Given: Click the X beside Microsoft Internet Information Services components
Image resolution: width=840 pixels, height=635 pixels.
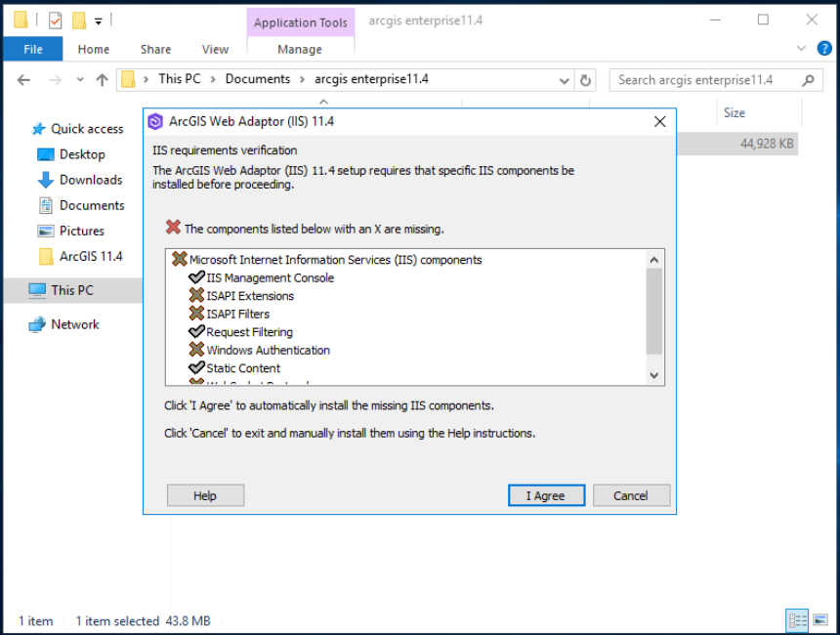Looking at the screenshot, I should (180, 259).
